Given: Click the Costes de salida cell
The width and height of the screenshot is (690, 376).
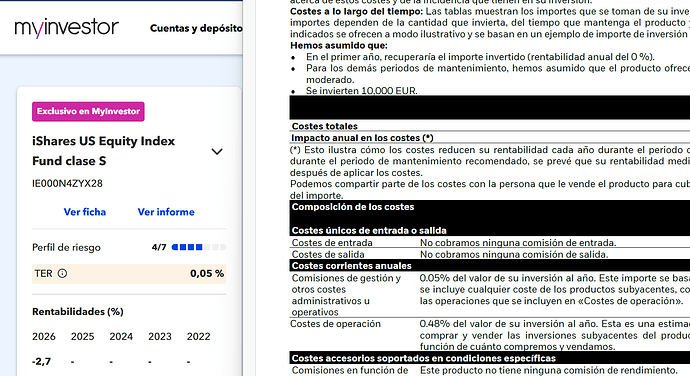Looking at the screenshot, I should (x=328, y=254).
